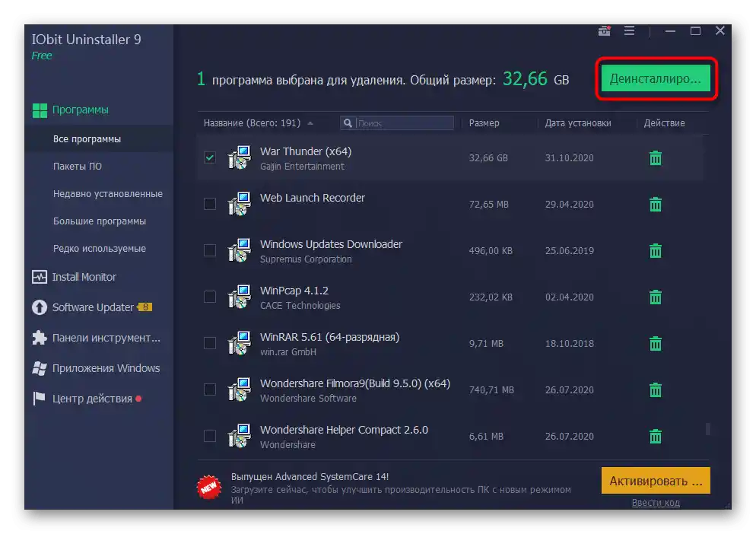Show Недавно установленные programs
The width and height of the screenshot is (756, 534).
point(107,194)
